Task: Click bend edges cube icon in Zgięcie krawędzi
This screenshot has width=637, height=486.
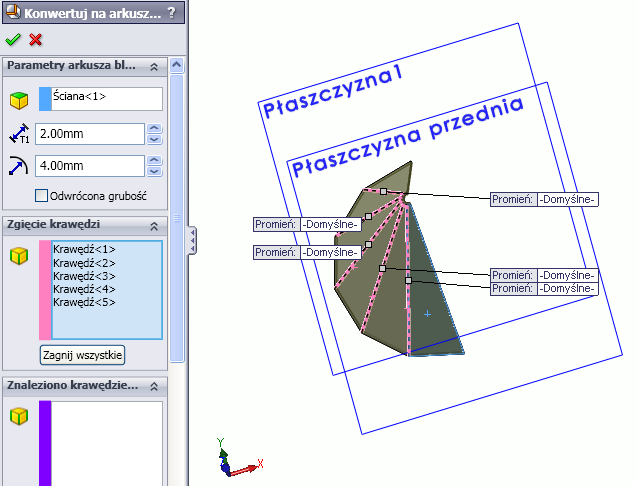Action: pos(19,256)
